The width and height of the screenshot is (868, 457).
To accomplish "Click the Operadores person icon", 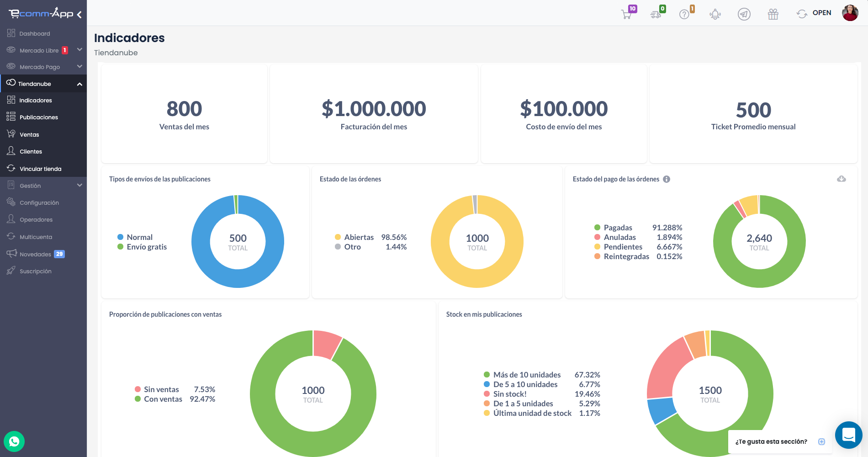I will pos(11,219).
